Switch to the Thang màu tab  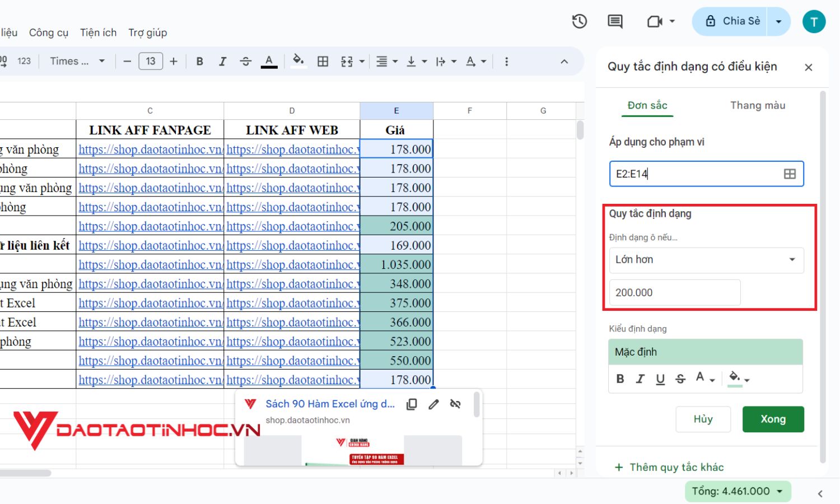(758, 105)
